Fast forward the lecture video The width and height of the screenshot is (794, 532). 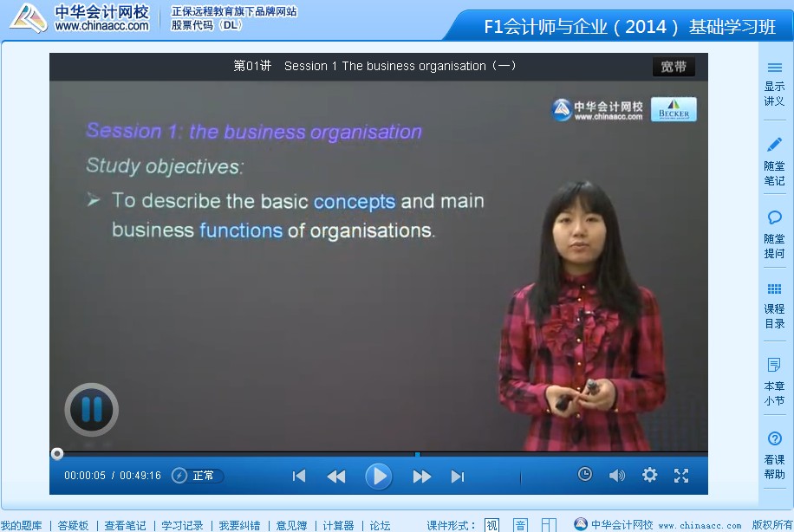421,476
